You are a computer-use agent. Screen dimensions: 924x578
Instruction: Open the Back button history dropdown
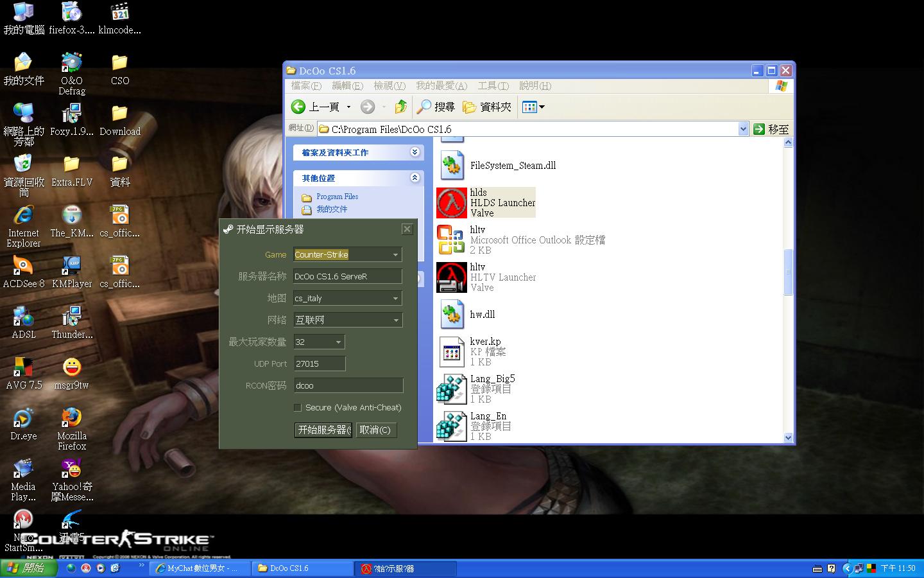click(x=348, y=107)
